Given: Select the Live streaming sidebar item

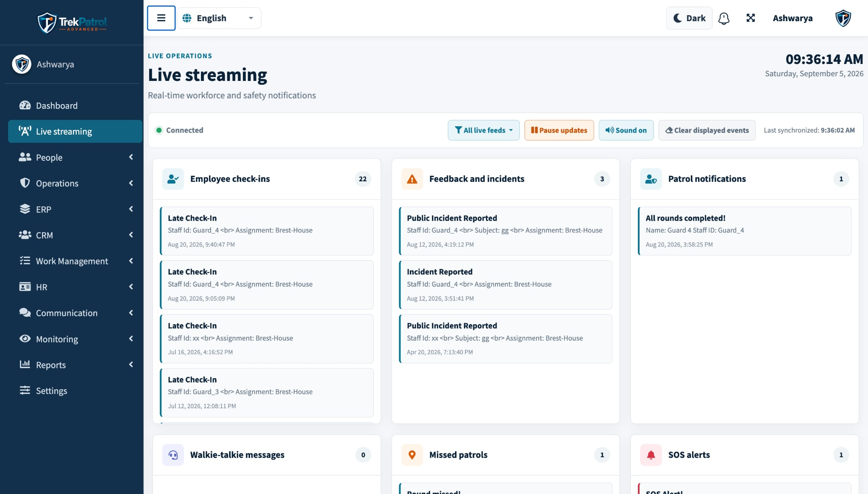Looking at the screenshot, I should coord(75,131).
